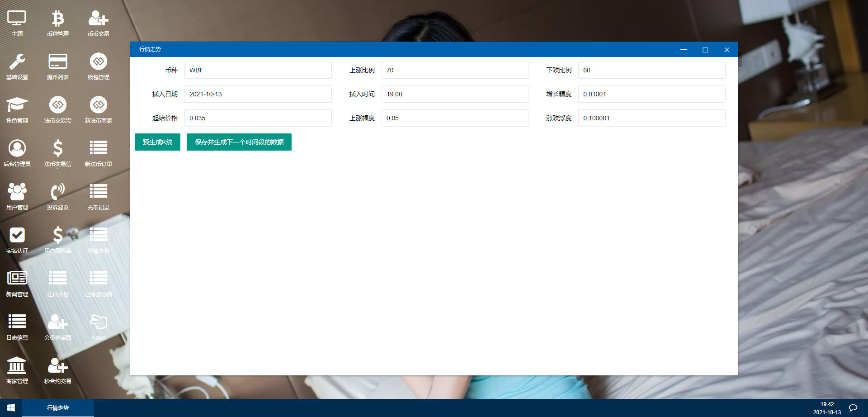Edit the 下跌比例 field showing 60
Viewport: 868px width, 417px height.
click(x=652, y=70)
